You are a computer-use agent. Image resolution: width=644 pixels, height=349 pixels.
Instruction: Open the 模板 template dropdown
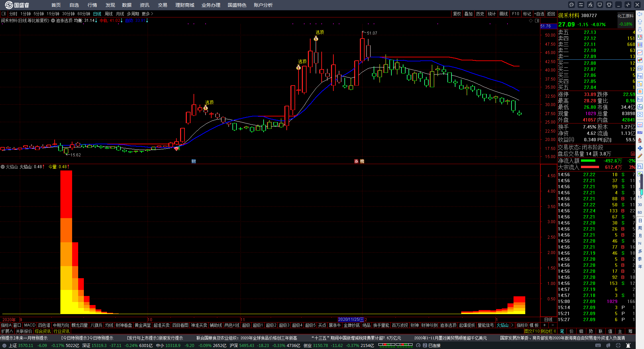[534, 325]
